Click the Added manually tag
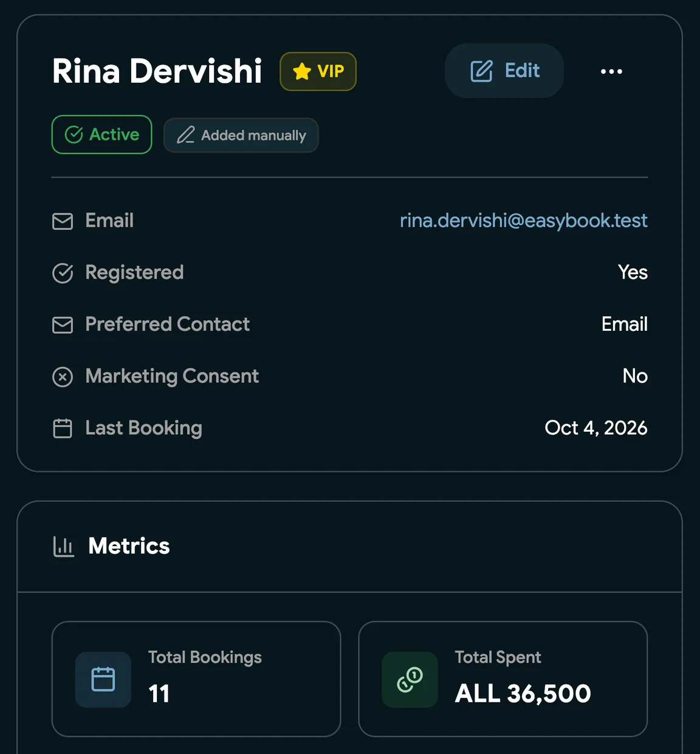This screenshot has width=700, height=754. [x=241, y=135]
